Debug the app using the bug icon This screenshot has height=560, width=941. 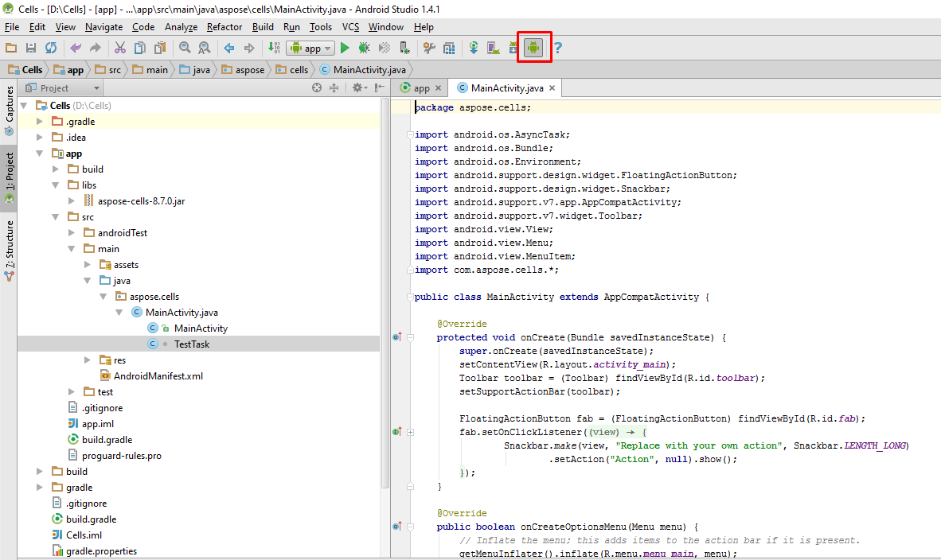tap(364, 48)
